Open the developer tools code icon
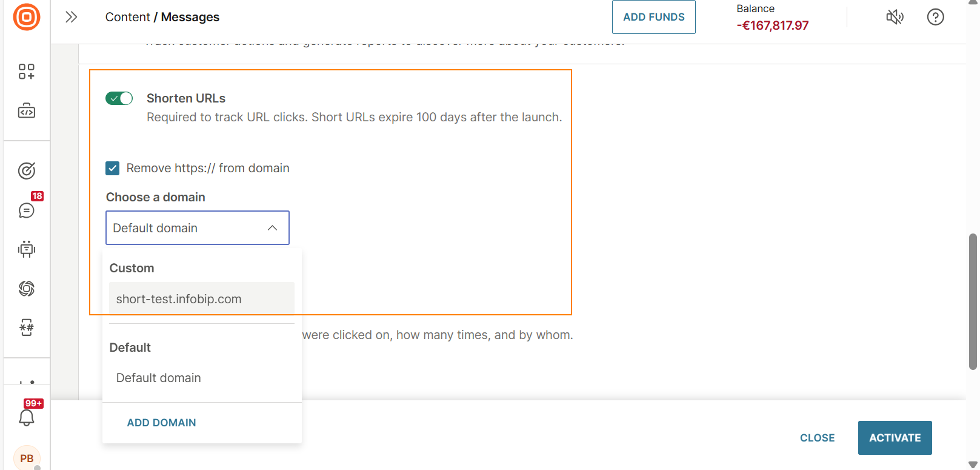This screenshot has width=980, height=470. pyautogui.click(x=27, y=111)
